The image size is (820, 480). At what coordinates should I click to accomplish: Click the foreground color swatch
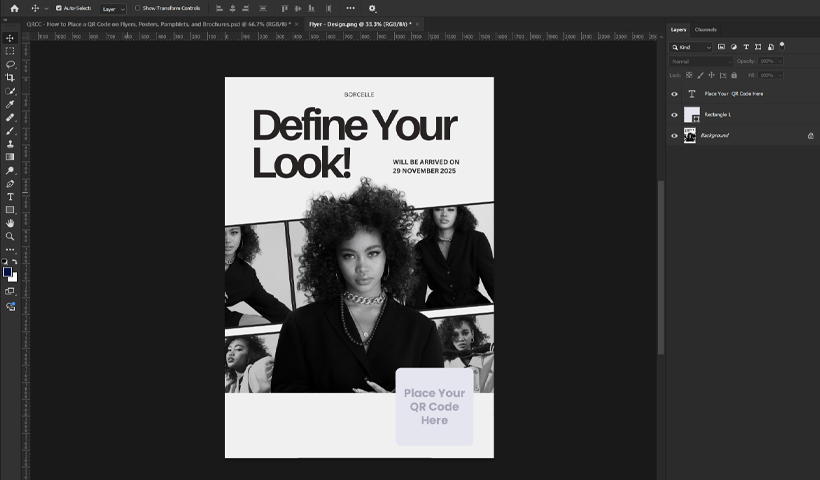7,272
